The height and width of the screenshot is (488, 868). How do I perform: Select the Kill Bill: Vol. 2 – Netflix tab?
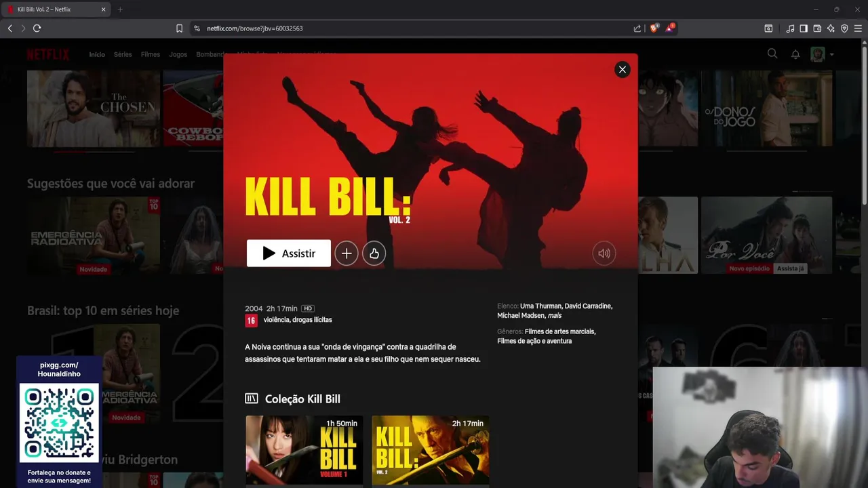56,9
